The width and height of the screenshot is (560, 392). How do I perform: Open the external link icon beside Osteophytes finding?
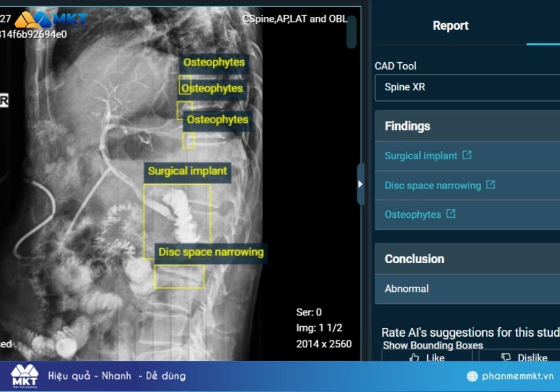450,213
